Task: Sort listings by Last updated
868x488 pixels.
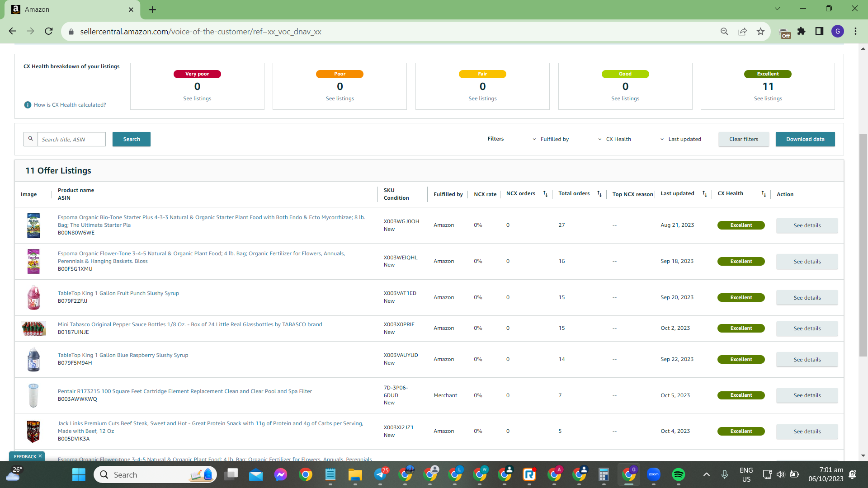Action: point(704,194)
